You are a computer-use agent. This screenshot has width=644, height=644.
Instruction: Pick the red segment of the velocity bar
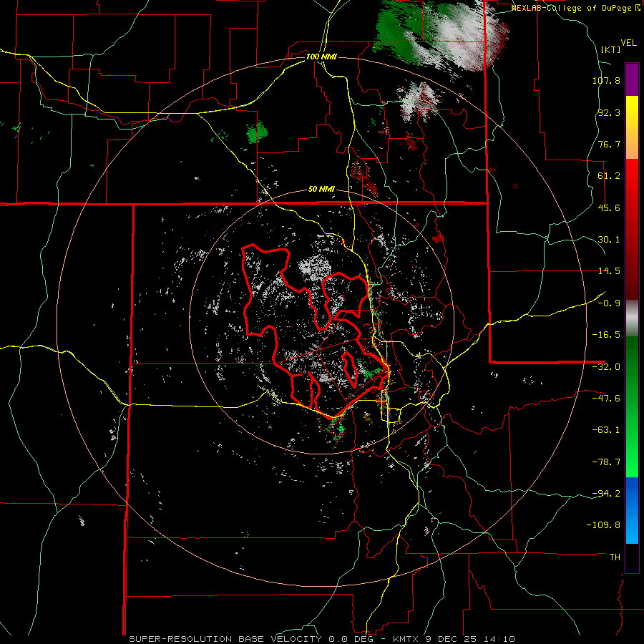pyautogui.click(x=632, y=229)
